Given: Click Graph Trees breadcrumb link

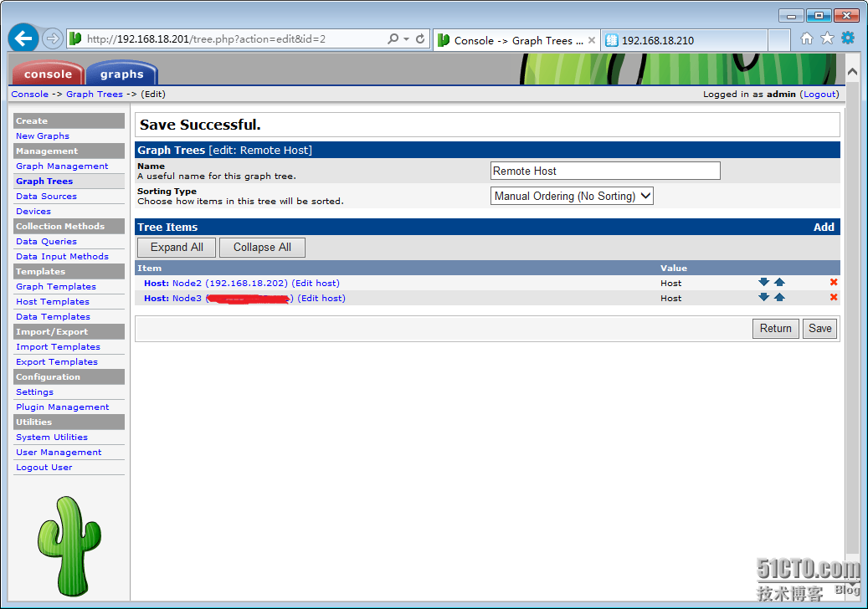Looking at the screenshot, I should pyautogui.click(x=95, y=94).
